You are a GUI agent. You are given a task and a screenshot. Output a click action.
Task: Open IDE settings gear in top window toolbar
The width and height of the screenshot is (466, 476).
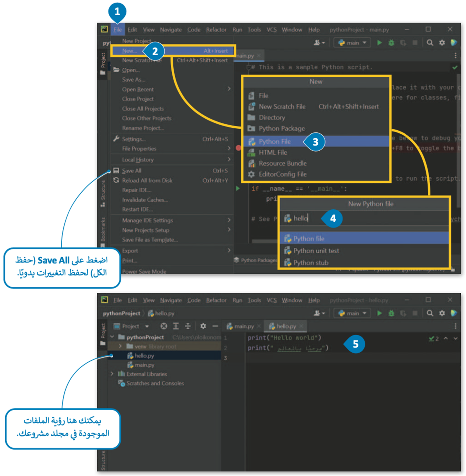442,43
